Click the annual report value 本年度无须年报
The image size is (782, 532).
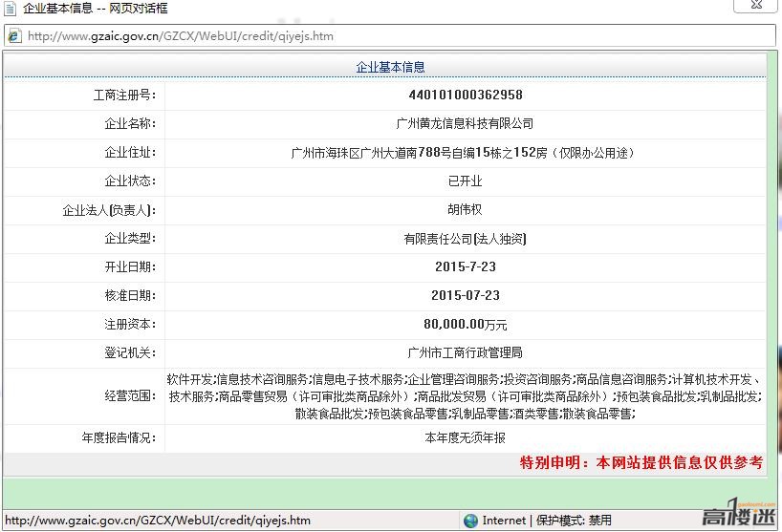(x=465, y=437)
